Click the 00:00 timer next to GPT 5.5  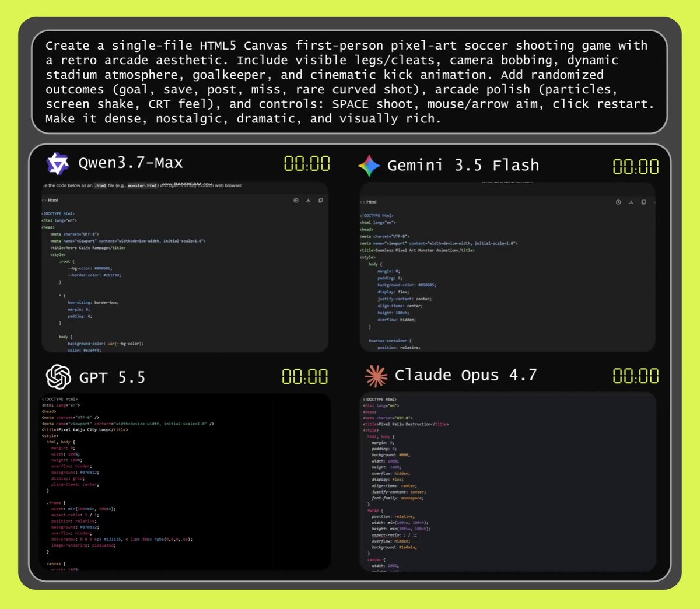tap(305, 376)
